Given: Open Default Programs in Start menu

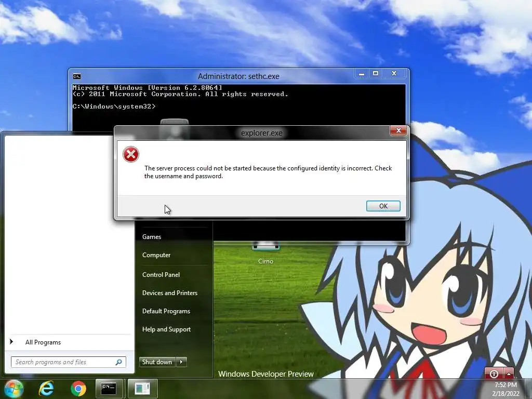Looking at the screenshot, I should point(166,311).
